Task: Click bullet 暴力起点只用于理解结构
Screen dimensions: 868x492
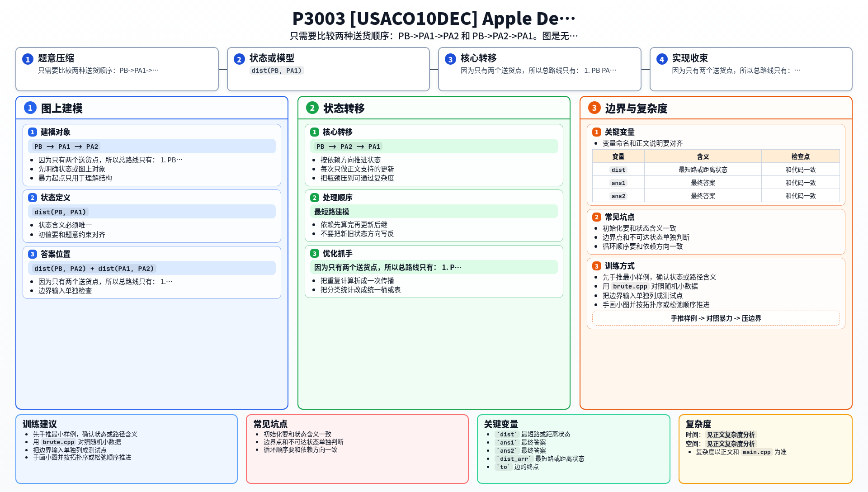Action: [x=75, y=178]
